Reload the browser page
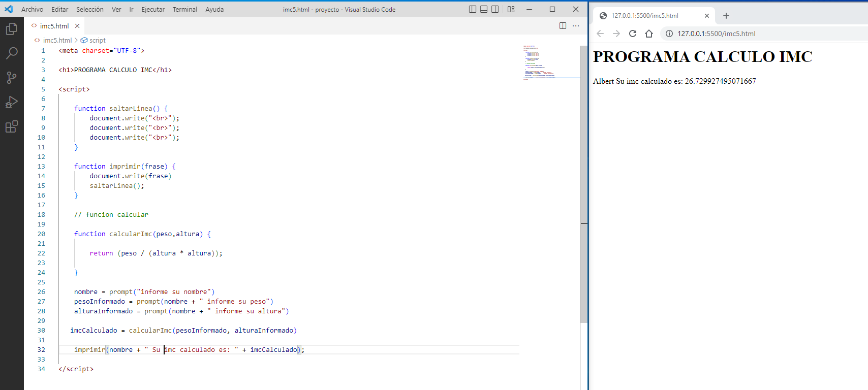Viewport: 868px width, 390px height. click(633, 34)
